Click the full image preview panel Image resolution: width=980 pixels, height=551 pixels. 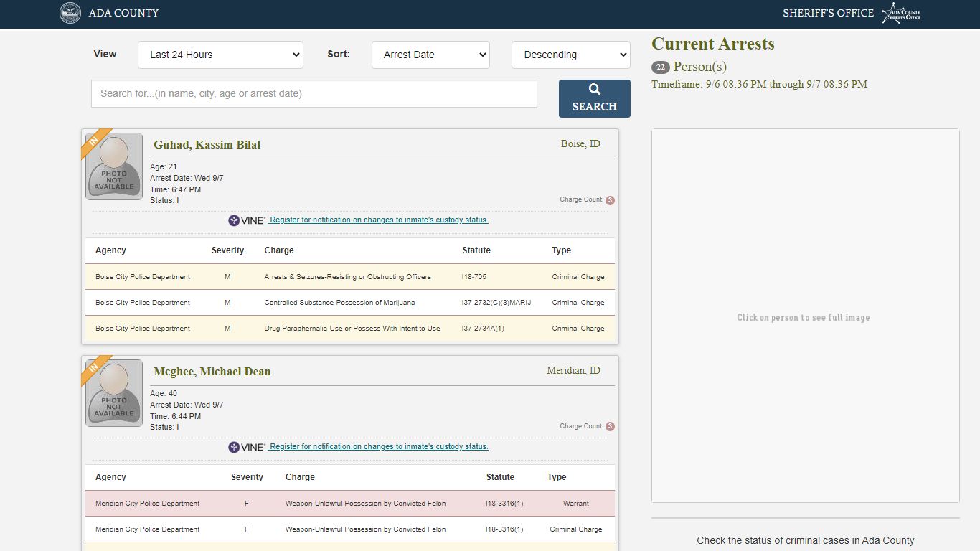tap(805, 316)
